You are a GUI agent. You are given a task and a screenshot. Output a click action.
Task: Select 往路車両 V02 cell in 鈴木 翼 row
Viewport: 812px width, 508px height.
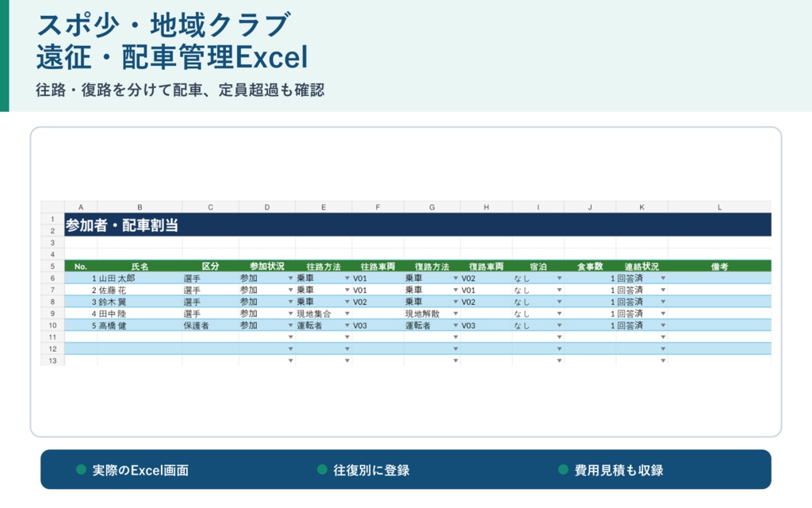tap(377, 302)
